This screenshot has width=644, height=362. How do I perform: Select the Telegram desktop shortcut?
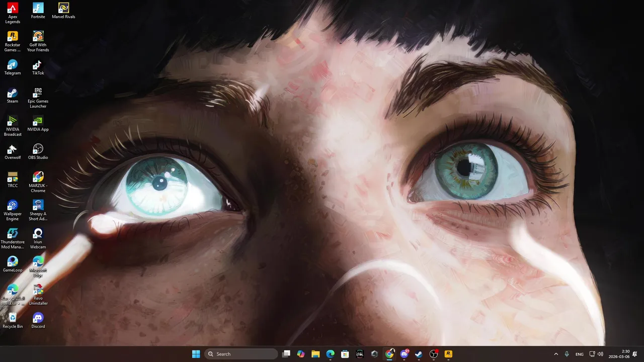pyautogui.click(x=13, y=67)
